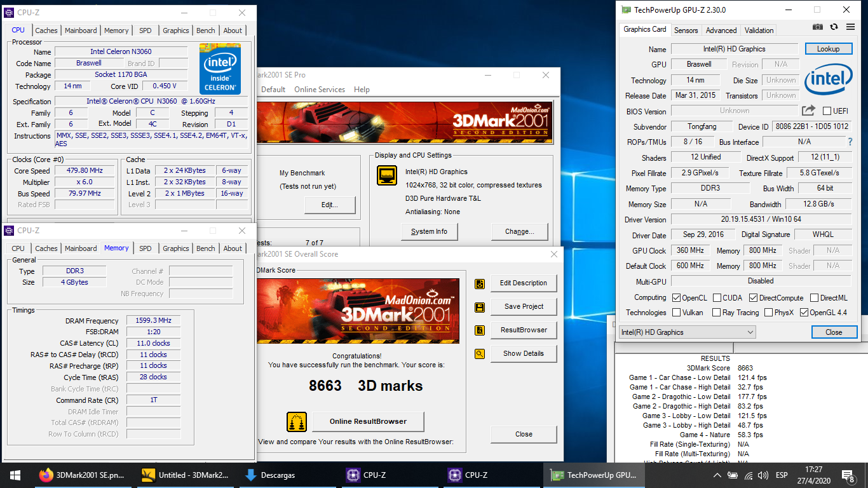868x488 pixels.
Task: Open Firefox 3DMark2001 SE.png taskbar item
Action: pyautogui.click(x=82, y=475)
